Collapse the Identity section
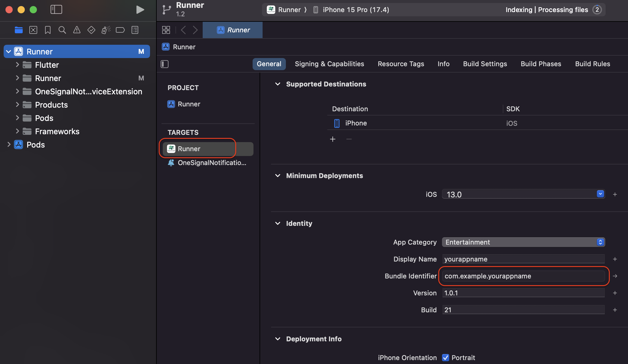This screenshot has height=364, width=628. [x=278, y=223]
